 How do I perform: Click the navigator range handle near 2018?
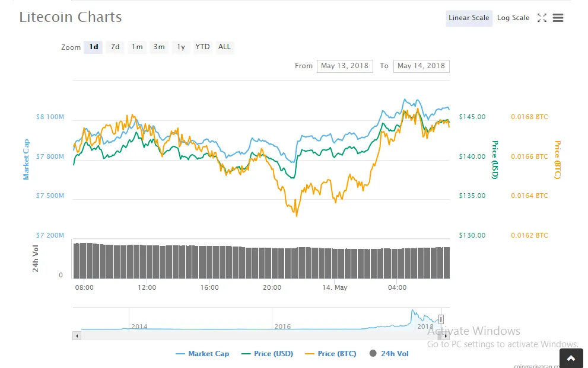[441, 319]
